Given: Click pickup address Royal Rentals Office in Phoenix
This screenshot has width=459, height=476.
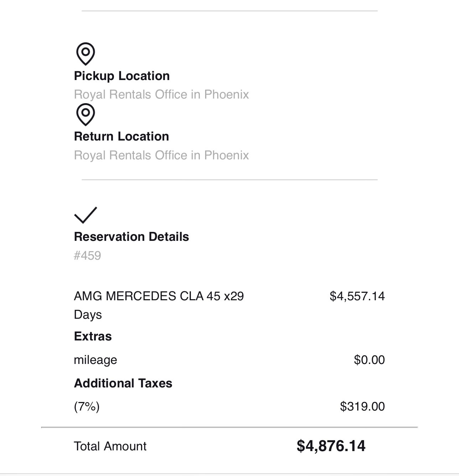Looking at the screenshot, I should pos(161,95).
